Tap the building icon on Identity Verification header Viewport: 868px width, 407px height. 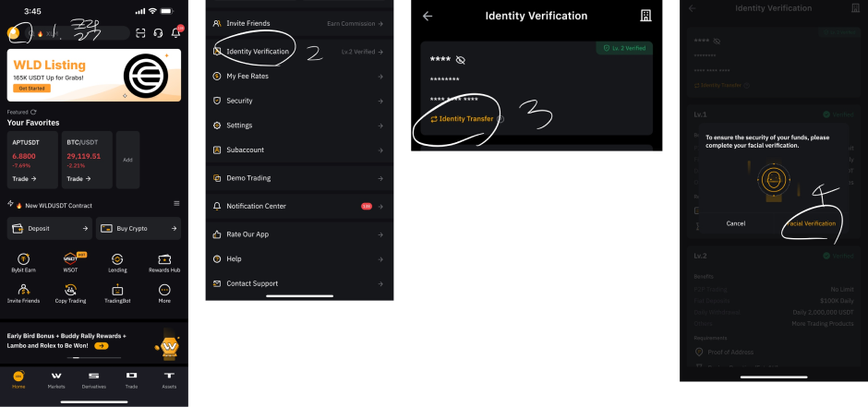(x=645, y=16)
